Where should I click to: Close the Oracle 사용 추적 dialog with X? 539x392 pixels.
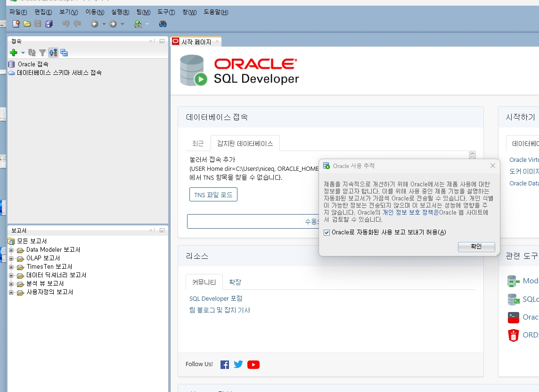tap(493, 166)
